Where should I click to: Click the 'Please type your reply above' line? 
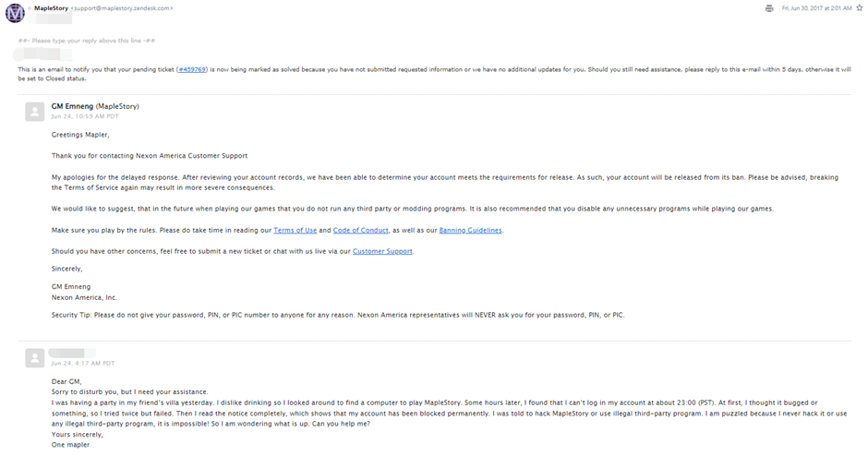click(87, 41)
